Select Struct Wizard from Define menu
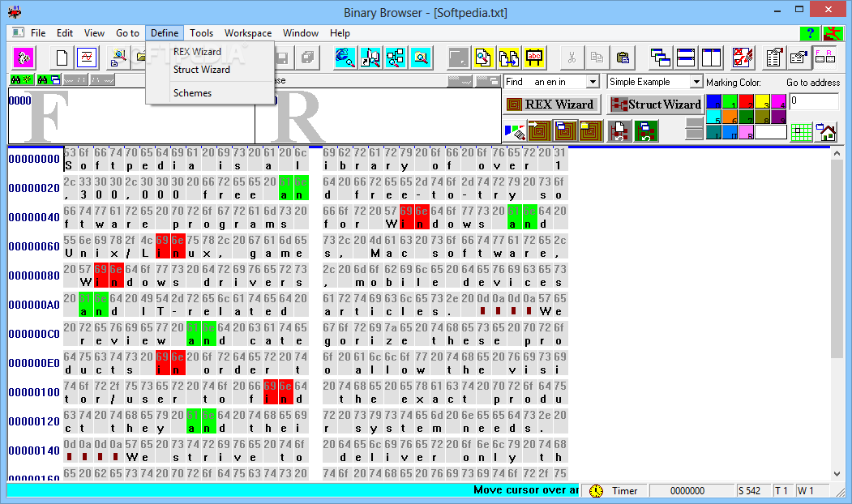 (x=202, y=70)
